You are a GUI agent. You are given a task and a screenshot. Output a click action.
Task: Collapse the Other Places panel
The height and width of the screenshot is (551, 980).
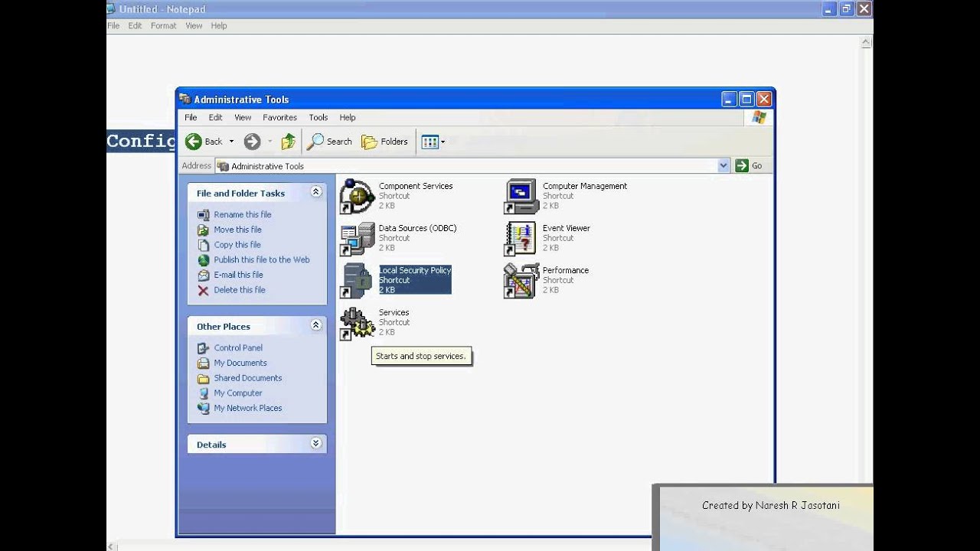[x=315, y=326]
